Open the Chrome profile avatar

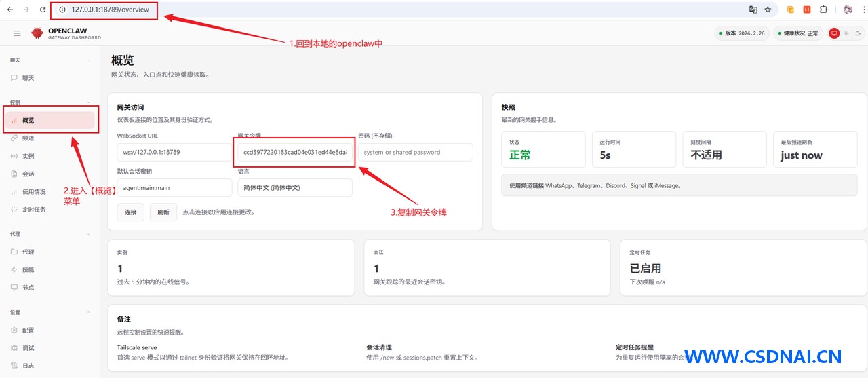848,10
